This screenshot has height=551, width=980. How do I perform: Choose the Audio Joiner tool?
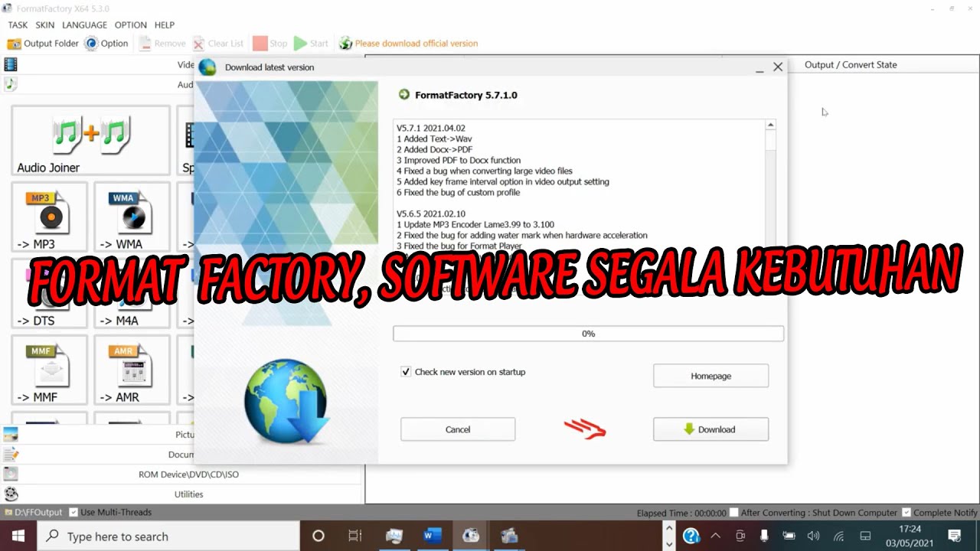pos(90,142)
